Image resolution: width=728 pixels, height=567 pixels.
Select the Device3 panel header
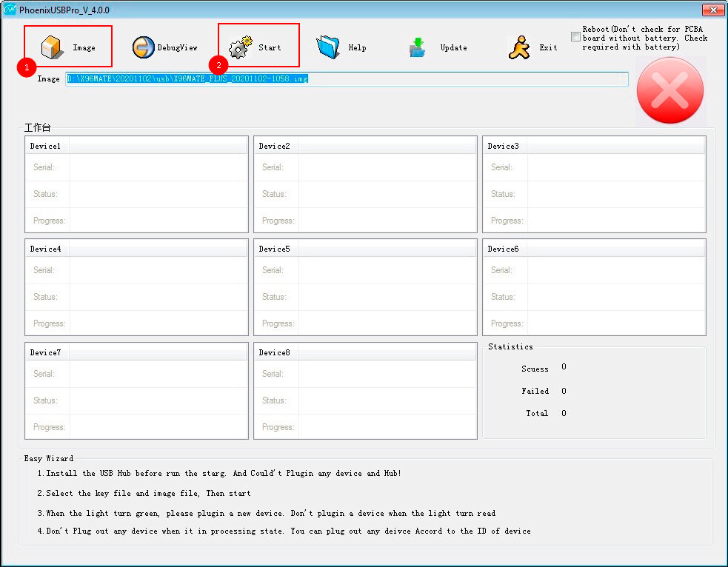(x=594, y=146)
